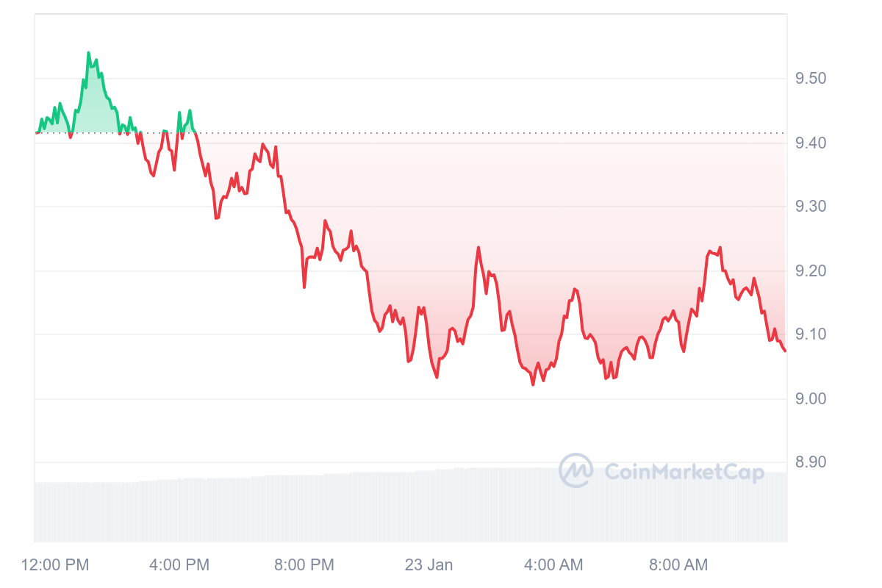Screen dimensions: 882x588
Task: Select the 8:00 AM time axis label
Action: (x=678, y=565)
